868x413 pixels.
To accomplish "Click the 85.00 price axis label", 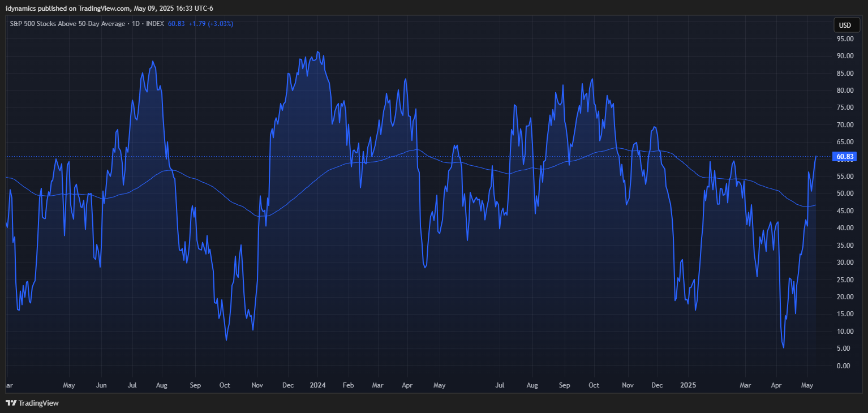I will click(845, 74).
